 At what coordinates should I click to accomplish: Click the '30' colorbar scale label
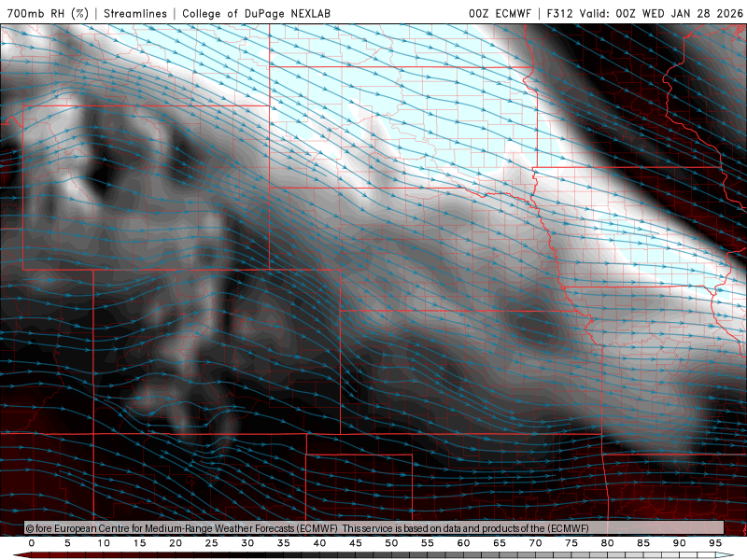coord(247,543)
